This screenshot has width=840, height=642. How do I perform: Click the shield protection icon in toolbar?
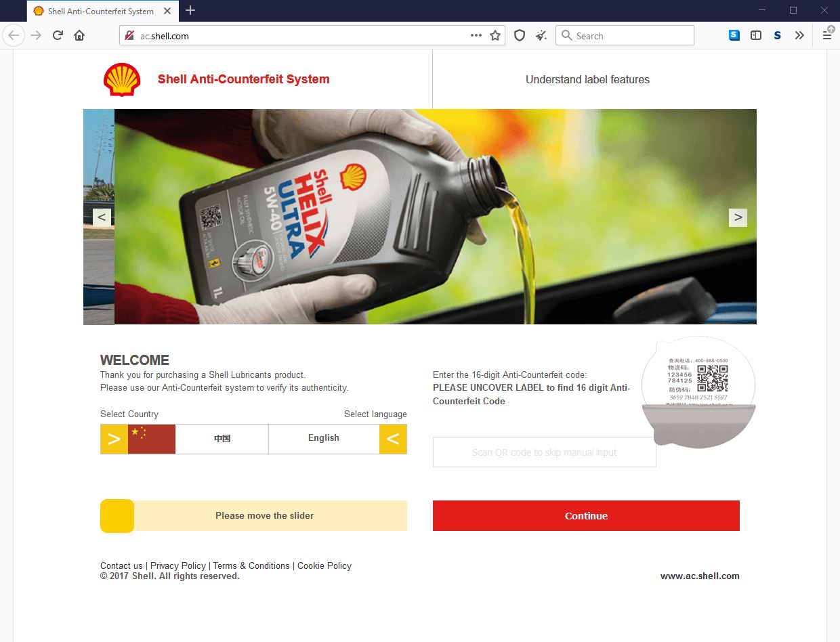pos(520,35)
